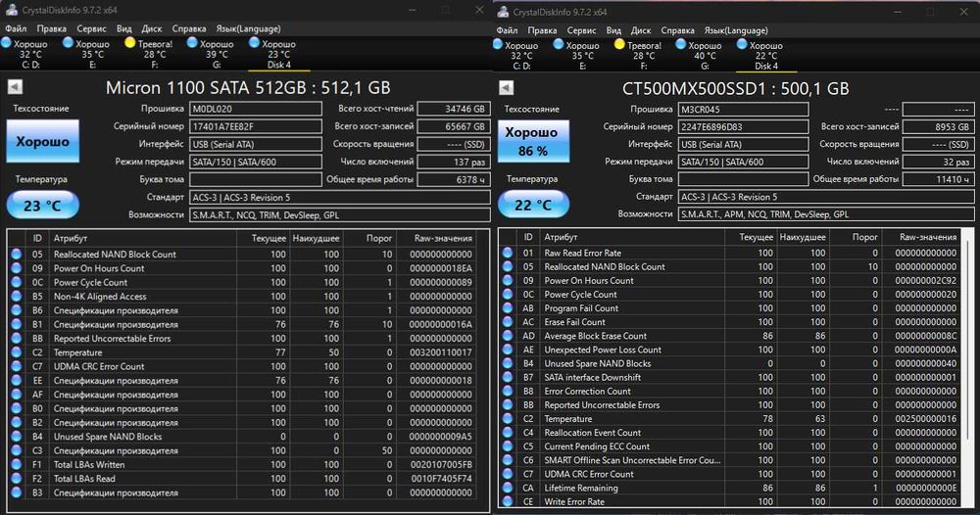Open Файл menu in left CrystalDiskInfo window
Screen dimensions: 980x515
coord(16,28)
